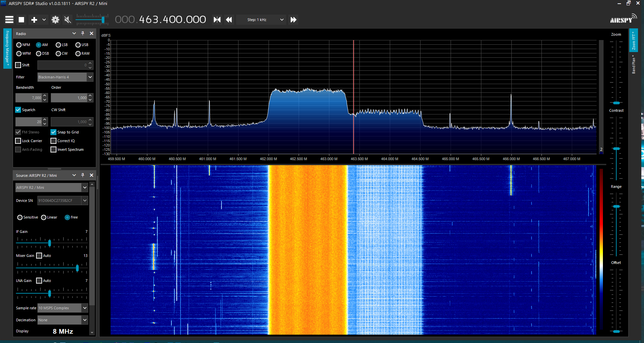Image resolution: width=644 pixels, height=343 pixels.
Task: Open the Step 1 kHz dropdown
Action: [x=261, y=20]
